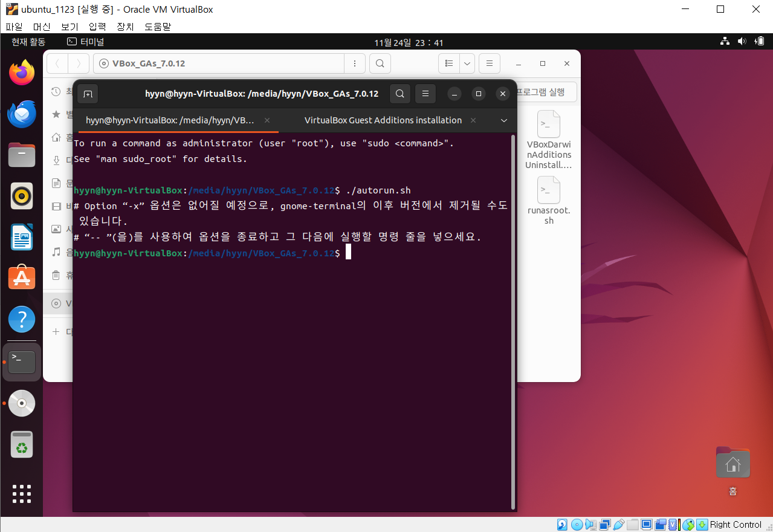
Task: Open the Files path bar three-dot menu
Action: tap(355, 63)
